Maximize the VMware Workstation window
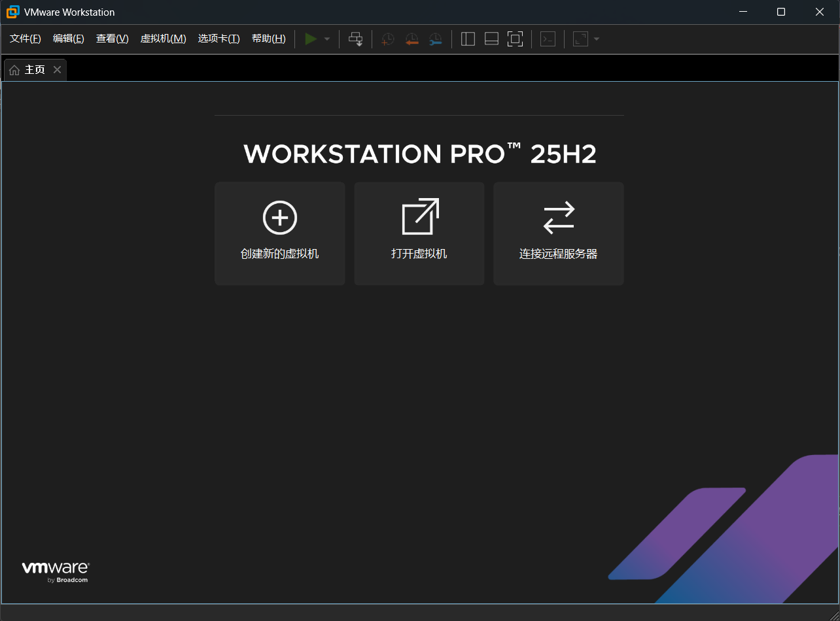 [781, 12]
